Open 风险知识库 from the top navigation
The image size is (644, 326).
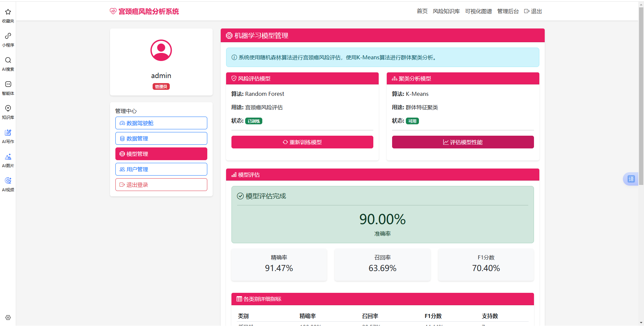[446, 11]
